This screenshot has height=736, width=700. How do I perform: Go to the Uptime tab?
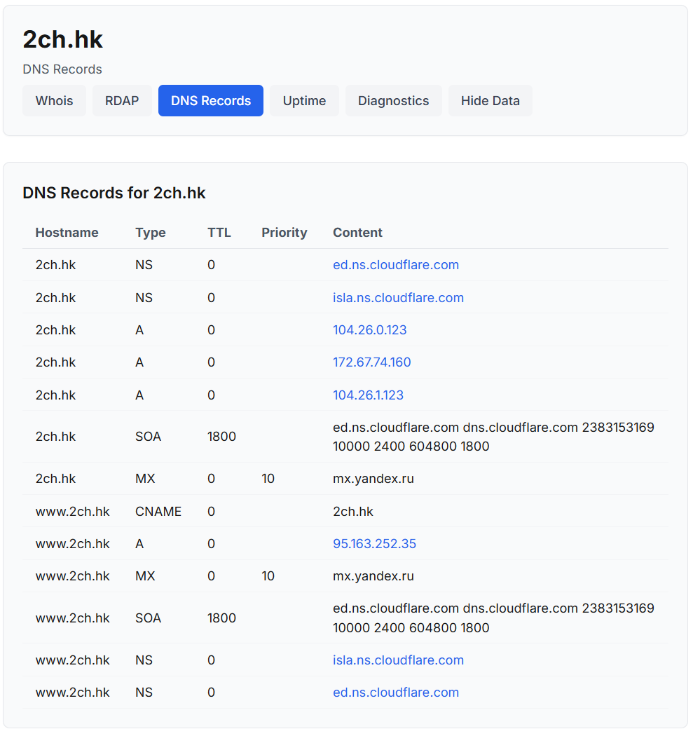[x=304, y=101]
